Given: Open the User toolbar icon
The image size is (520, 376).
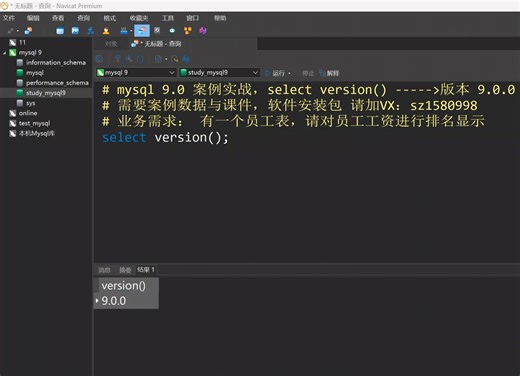Looking at the screenshot, I should coord(106,31).
